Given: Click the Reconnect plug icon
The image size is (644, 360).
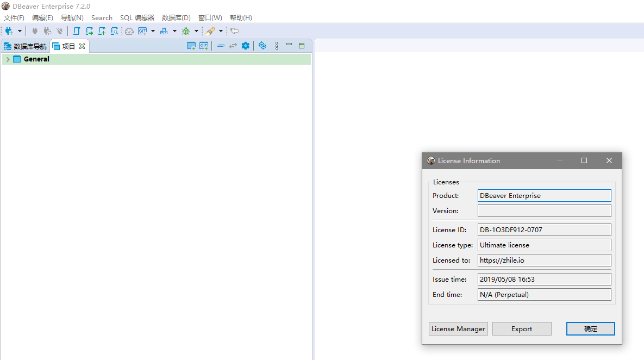Looking at the screenshot, I should pos(47,31).
